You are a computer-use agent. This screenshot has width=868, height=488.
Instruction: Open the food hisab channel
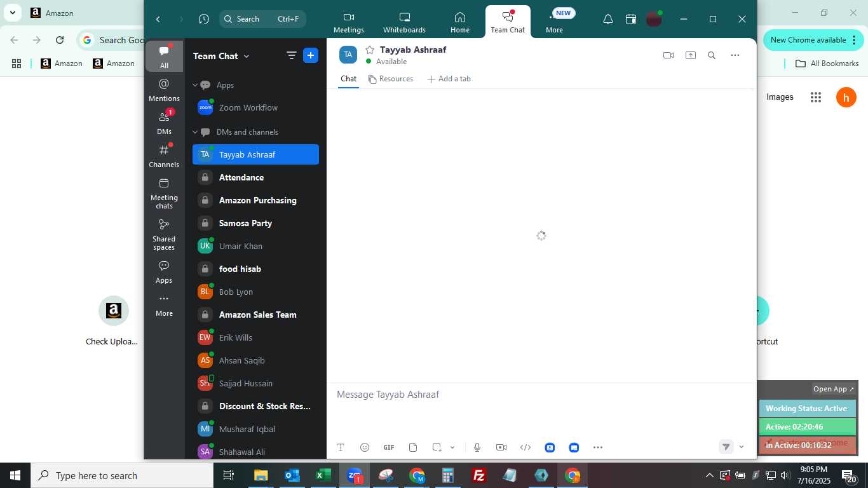tap(255, 269)
